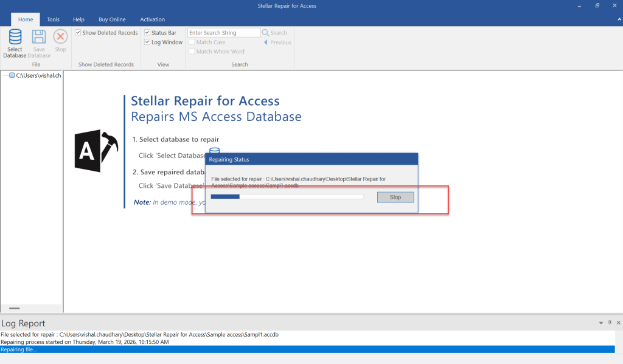Image resolution: width=623 pixels, height=364 pixels.
Task: Switch to the Activation tab
Action: point(152,19)
